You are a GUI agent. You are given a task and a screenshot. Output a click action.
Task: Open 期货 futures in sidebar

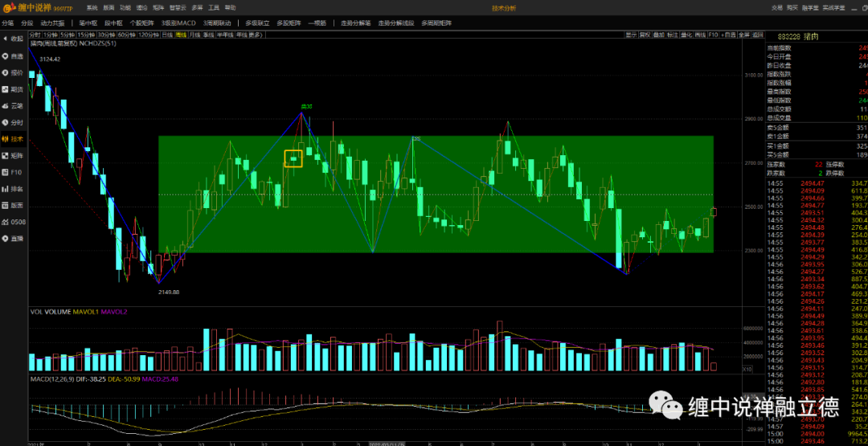[12, 89]
